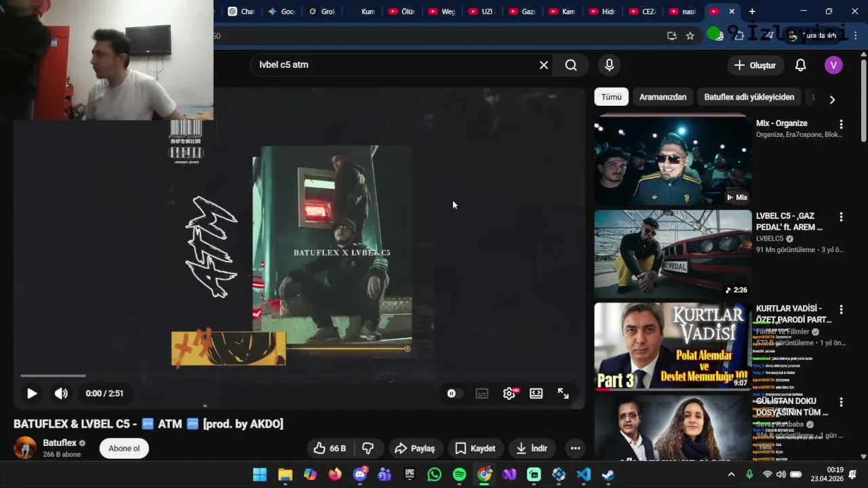This screenshot has width=868, height=488.
Task: Open Steam from the taskbar
Action: point(608,474)
